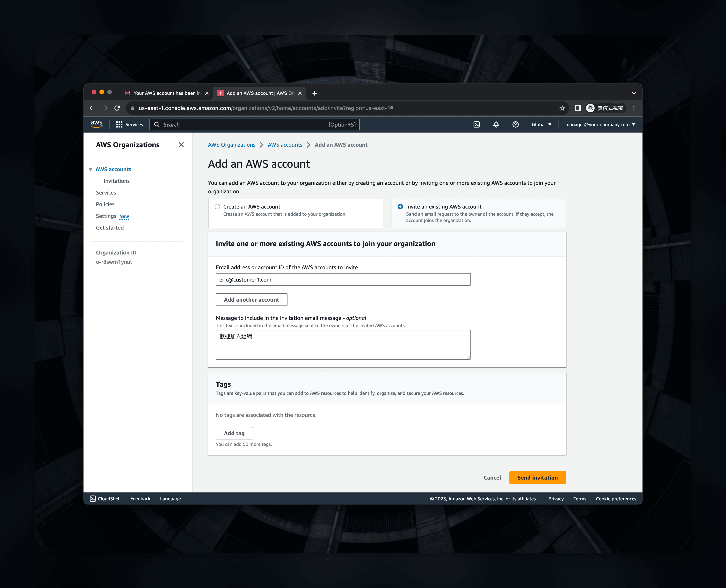726x588 pixels.
Task: Reload the current page
Action: [x=117, y=108]
